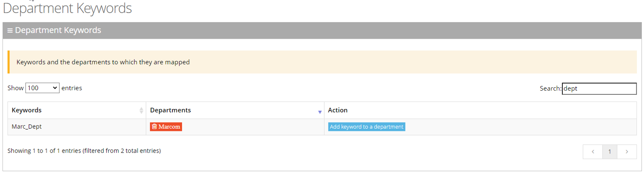
Task: Sort by the Keywords column header
Action: pos(27,110)
